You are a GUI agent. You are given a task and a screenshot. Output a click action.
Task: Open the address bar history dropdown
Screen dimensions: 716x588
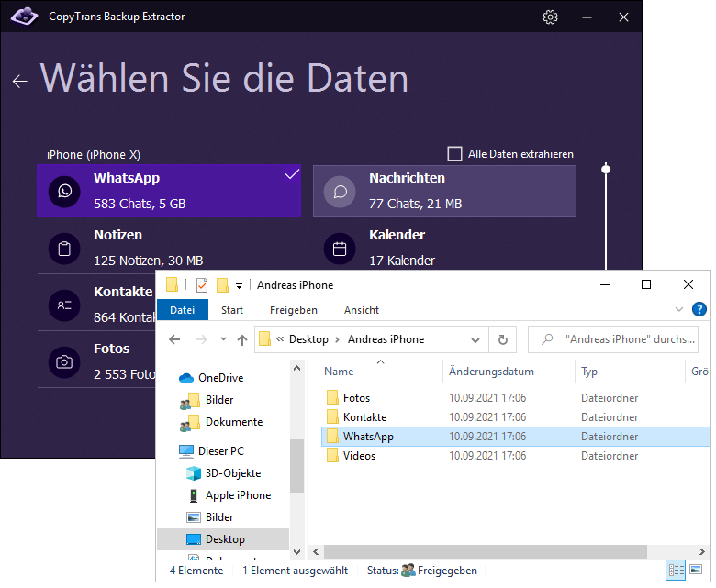(x=475, y=339)
